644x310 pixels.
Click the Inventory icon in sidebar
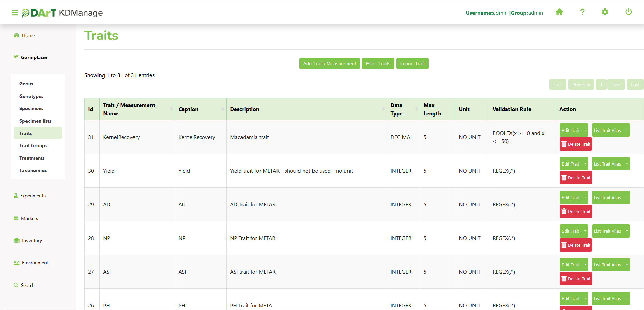tap(16, 240)
